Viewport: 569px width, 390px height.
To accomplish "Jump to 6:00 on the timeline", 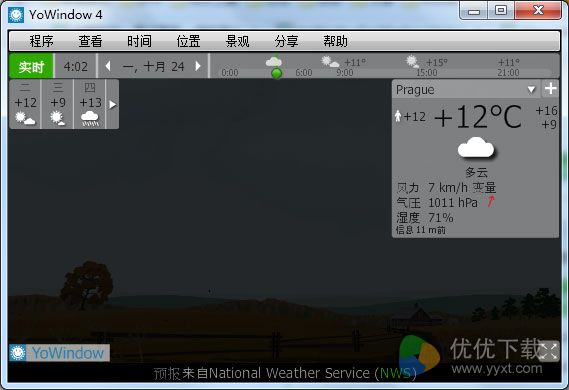I will point(304,73).
